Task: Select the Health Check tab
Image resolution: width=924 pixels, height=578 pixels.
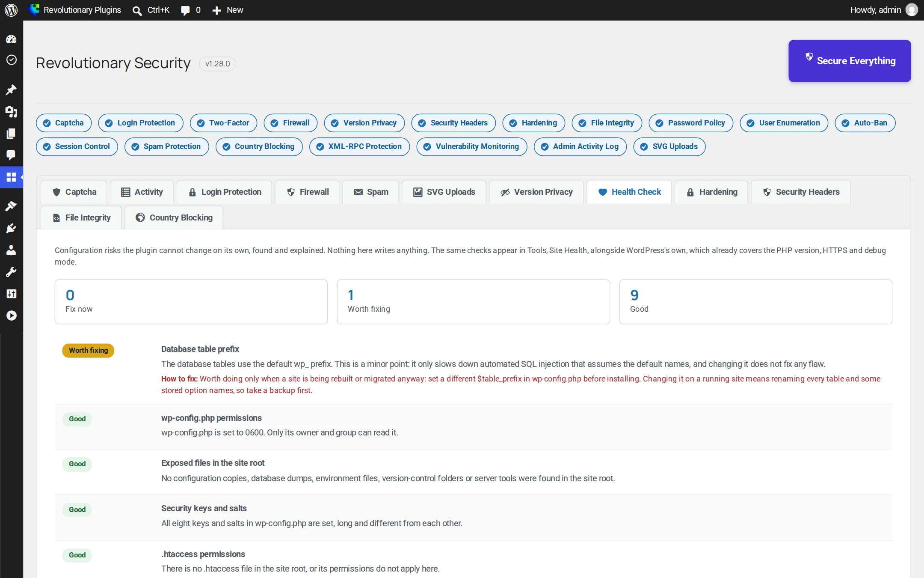Action: pos(629,192)
